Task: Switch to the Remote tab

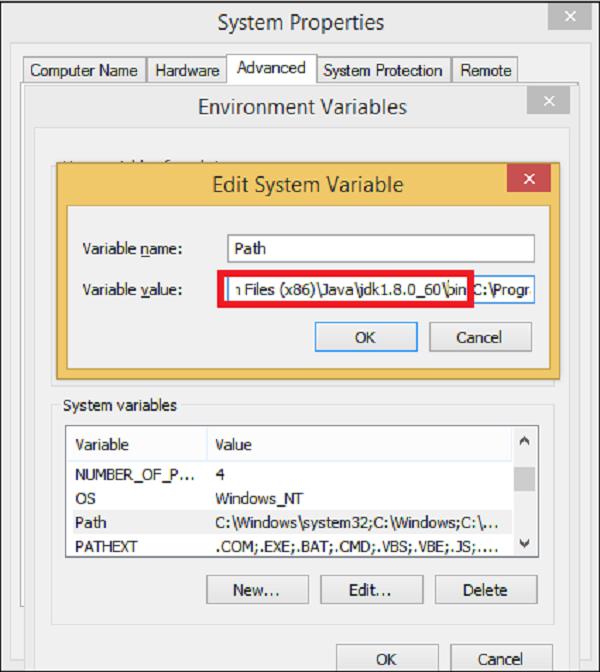Action: pos(485,70)
